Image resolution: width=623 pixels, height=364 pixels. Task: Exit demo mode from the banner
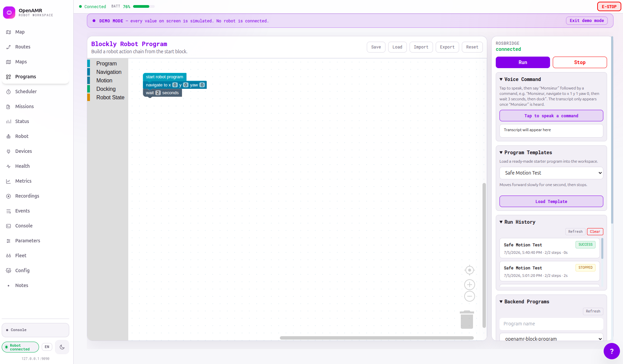[587, 21]
